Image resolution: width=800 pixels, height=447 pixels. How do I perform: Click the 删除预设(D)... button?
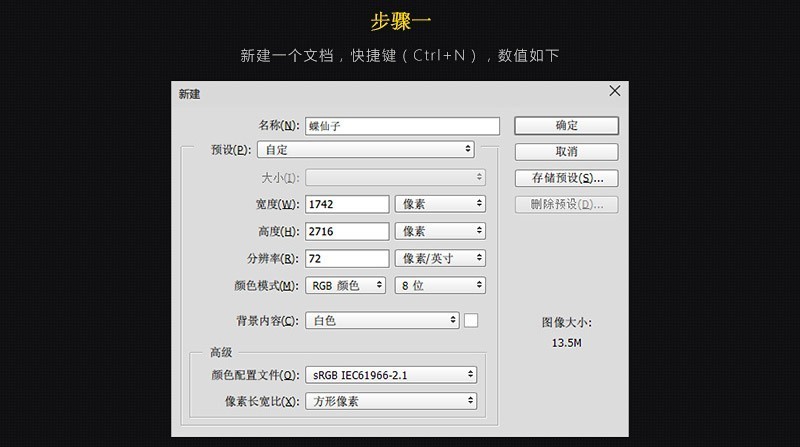pyautogui.click(x=566, y=205)
